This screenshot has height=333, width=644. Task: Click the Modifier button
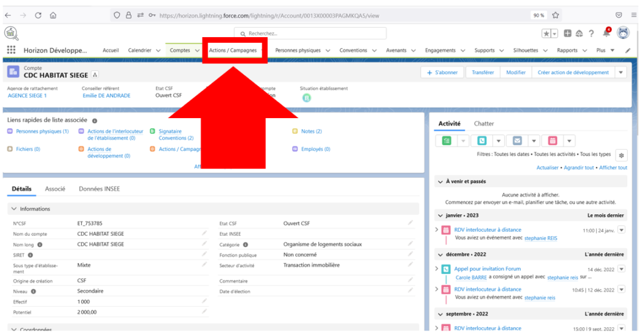click(x=516, y=72)
